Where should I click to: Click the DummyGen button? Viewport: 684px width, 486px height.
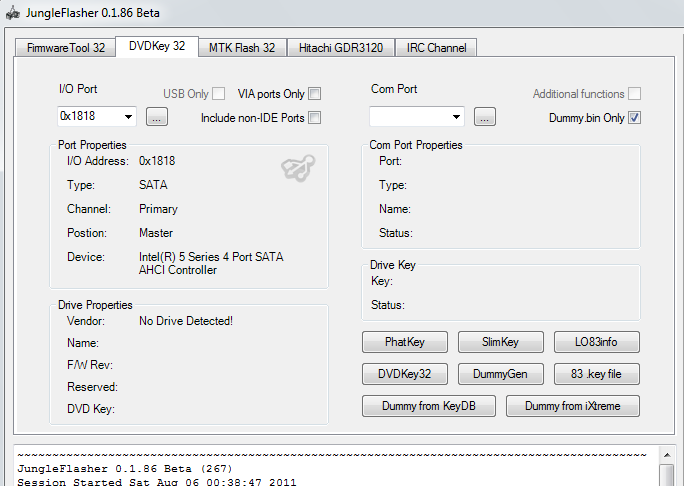click(500, 374)
